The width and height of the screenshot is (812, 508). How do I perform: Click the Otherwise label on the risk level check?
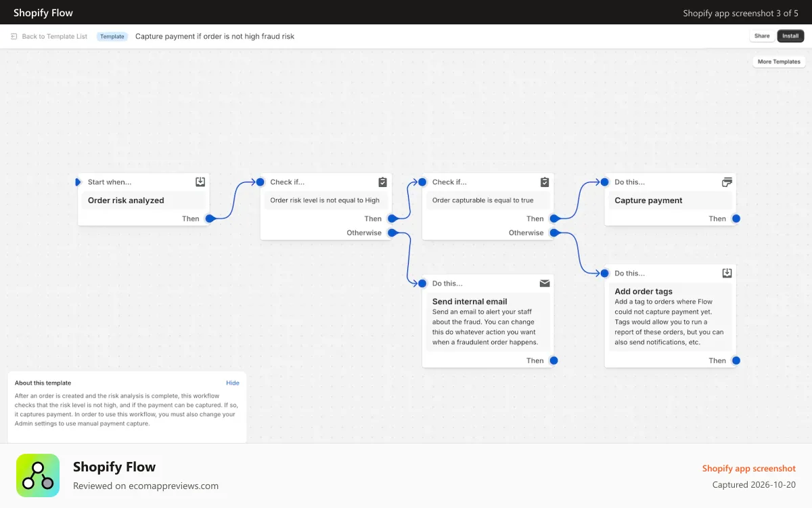pos(364,233)
